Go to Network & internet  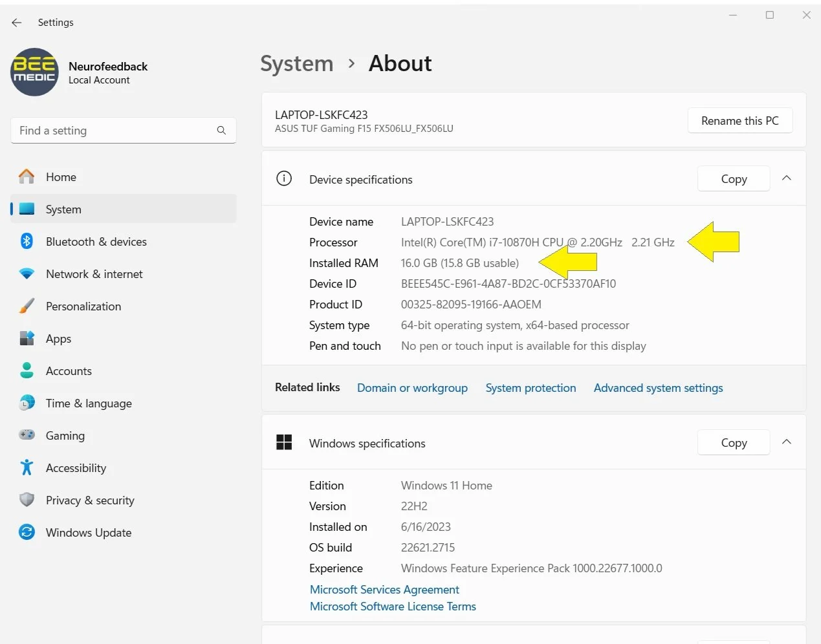pos(123,274)
